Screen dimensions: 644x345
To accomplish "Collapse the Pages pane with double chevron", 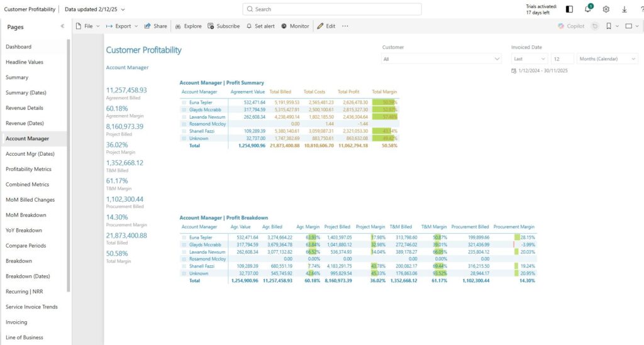I will pos(62,26).
